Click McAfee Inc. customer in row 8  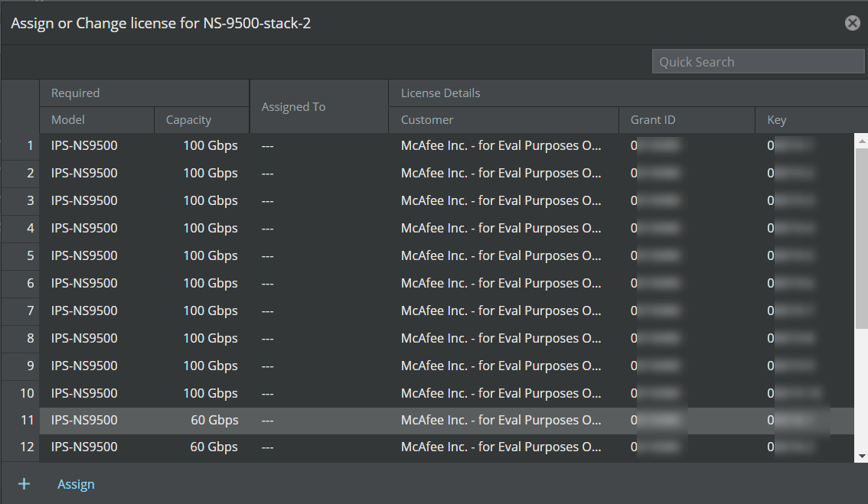501,339
